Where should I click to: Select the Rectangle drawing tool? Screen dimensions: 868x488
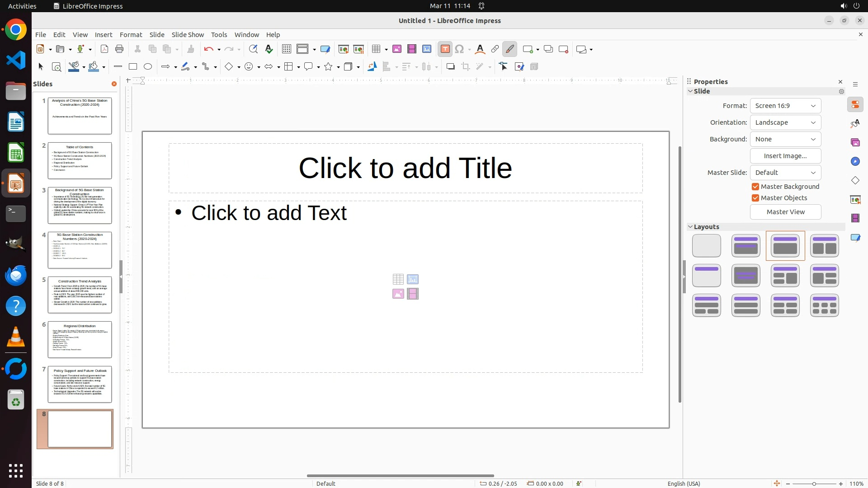click(x=133, y=67)
